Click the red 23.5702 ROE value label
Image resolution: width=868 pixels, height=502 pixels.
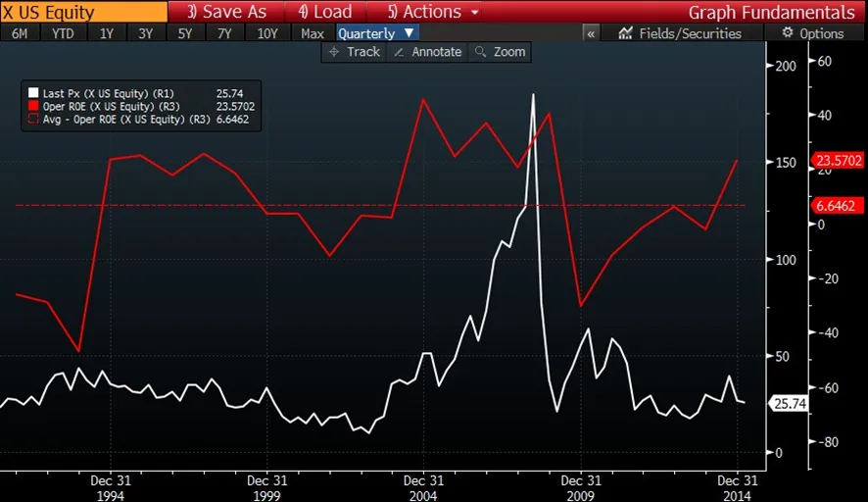838,162
